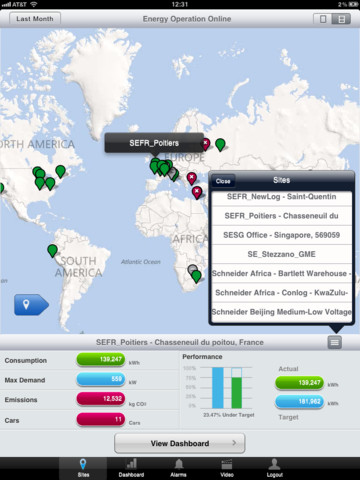Viewport: 360px width, 480px height.
Task: Switch to single-pane view toggle
Action: [323, 19]
